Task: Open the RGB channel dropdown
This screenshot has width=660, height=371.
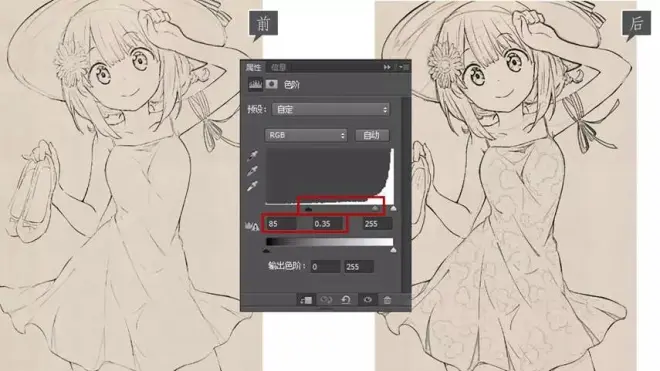Action: (x=306, y=135)
